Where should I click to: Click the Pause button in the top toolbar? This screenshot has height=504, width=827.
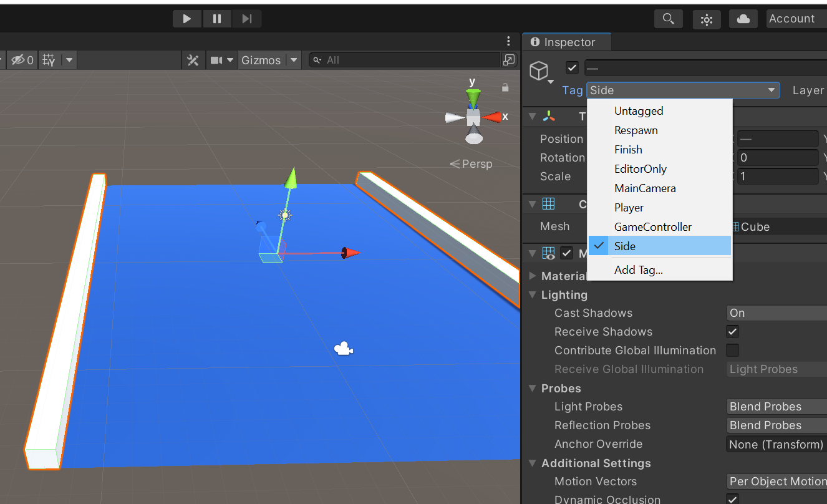(x=217, y=19)
